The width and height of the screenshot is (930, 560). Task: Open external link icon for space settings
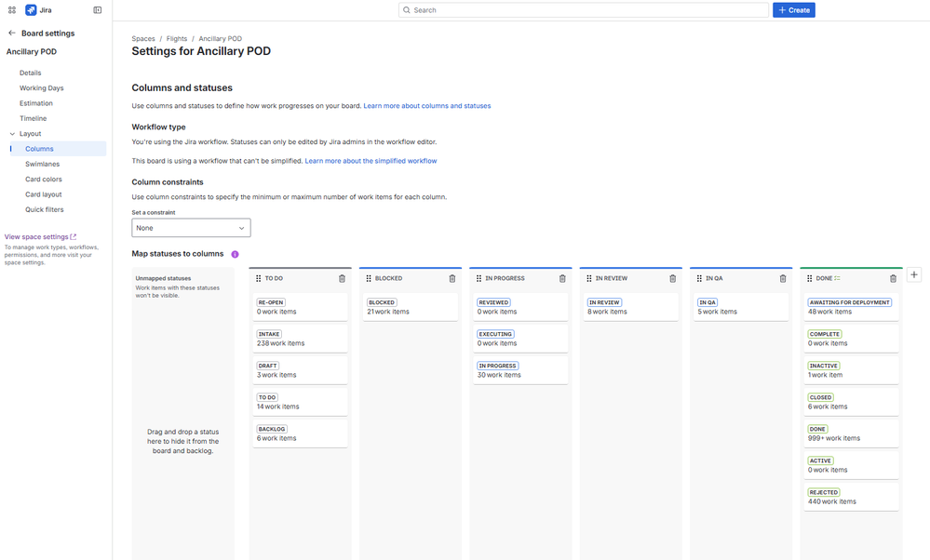pos(74,237)
